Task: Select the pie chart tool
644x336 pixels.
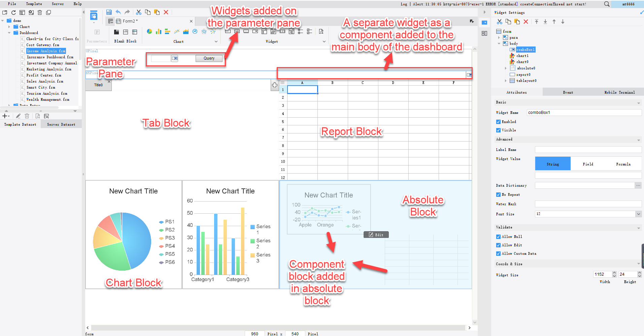Action: click(149, 31)
